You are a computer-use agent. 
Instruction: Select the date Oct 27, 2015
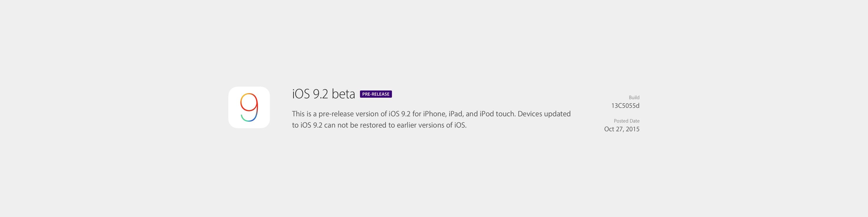622,129
